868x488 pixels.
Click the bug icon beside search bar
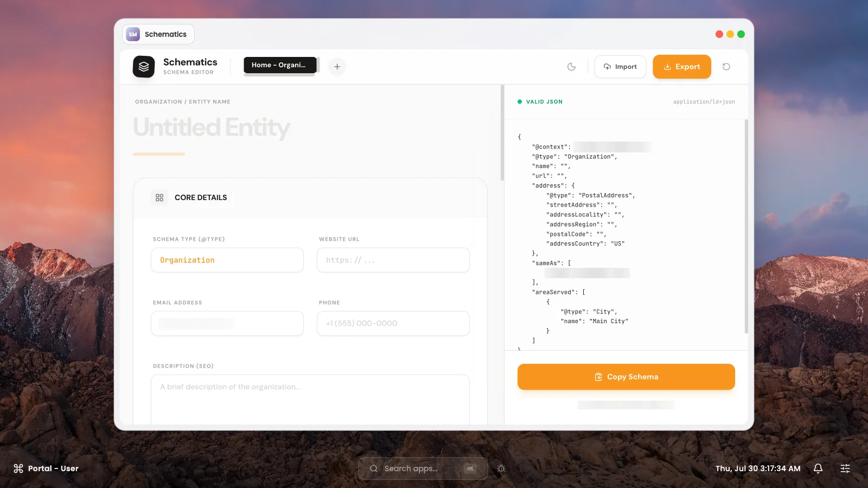point(501,468)
